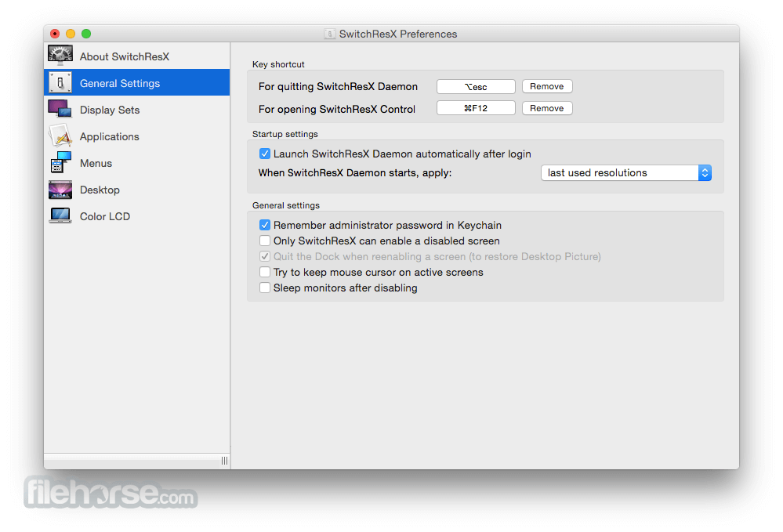Screen dimensions: 783x532
Task: Select the General Settings sidebar label
Action: tap(120, 83)
